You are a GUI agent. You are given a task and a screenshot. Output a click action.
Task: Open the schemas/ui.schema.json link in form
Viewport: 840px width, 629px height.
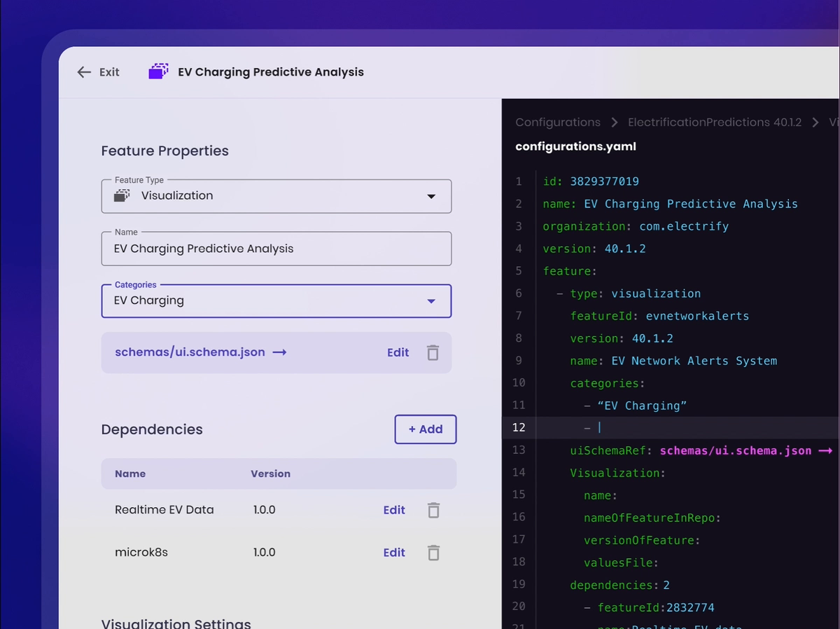pyautogui.click(x=190, y=352)
